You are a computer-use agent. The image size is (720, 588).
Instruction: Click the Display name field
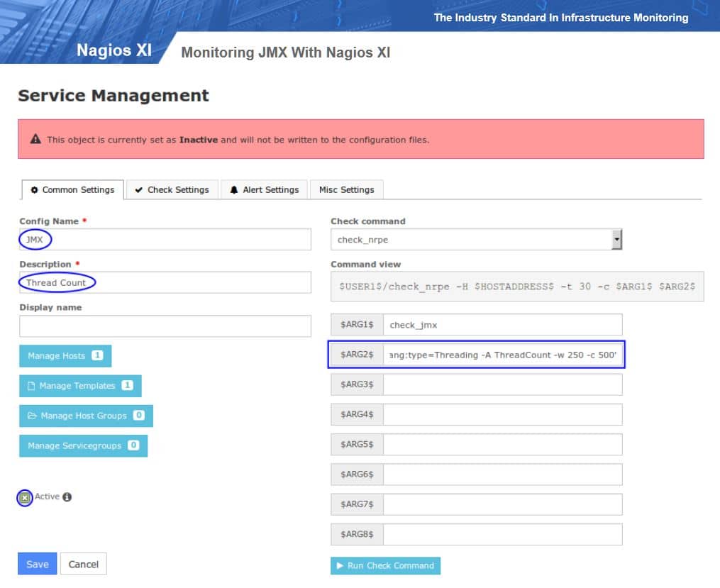[x=165, y=326]
